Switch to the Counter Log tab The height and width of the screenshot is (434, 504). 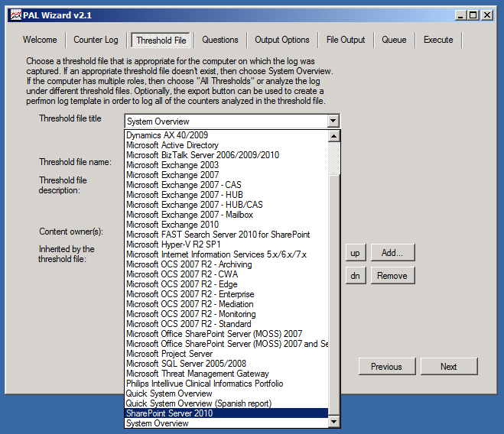96,40
